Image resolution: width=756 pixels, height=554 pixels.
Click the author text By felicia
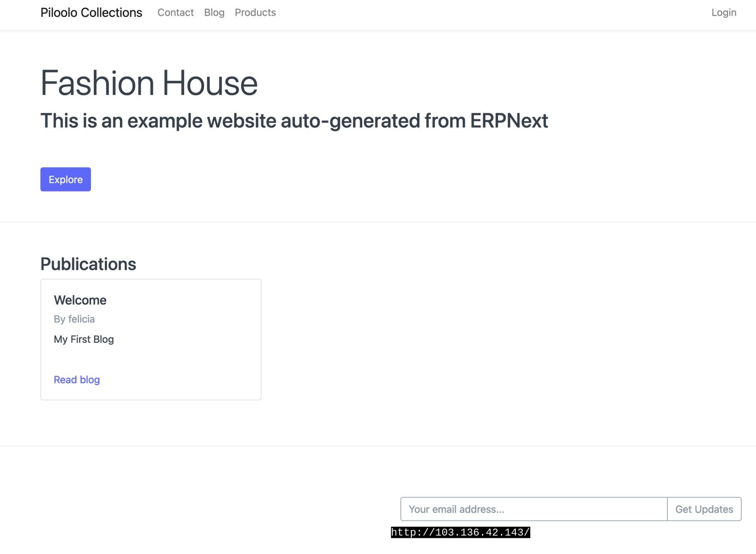click(74, 319)
